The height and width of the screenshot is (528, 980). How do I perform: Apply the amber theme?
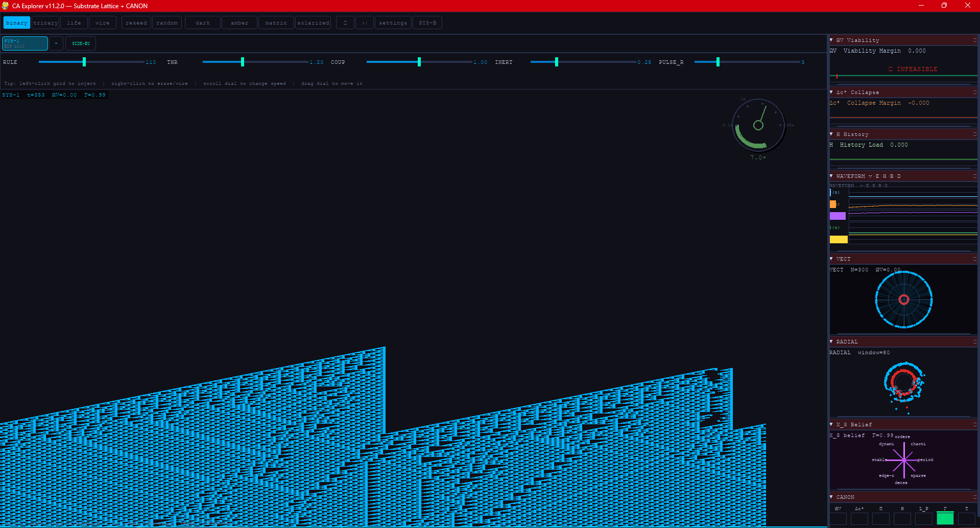240,23
